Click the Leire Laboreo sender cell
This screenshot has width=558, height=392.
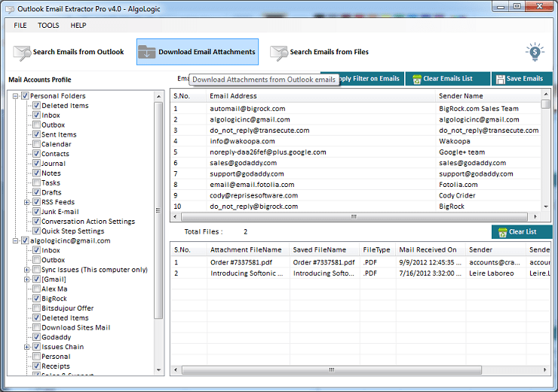point(492,274)
